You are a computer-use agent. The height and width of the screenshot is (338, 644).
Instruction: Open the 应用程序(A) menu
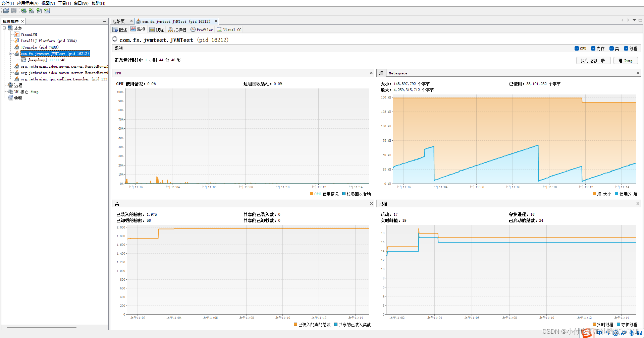click(x=28, y=3)
